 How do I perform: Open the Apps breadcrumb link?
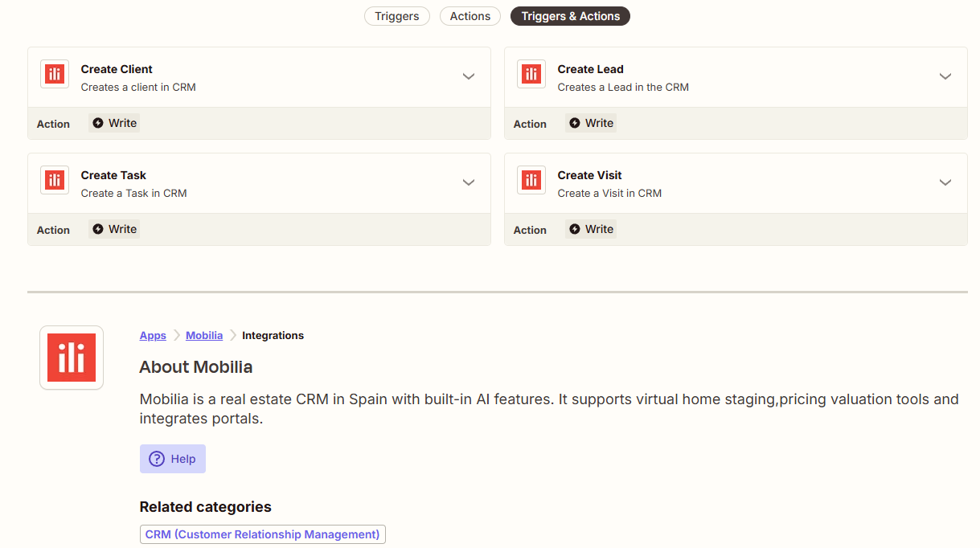click(x=153, y=336)
